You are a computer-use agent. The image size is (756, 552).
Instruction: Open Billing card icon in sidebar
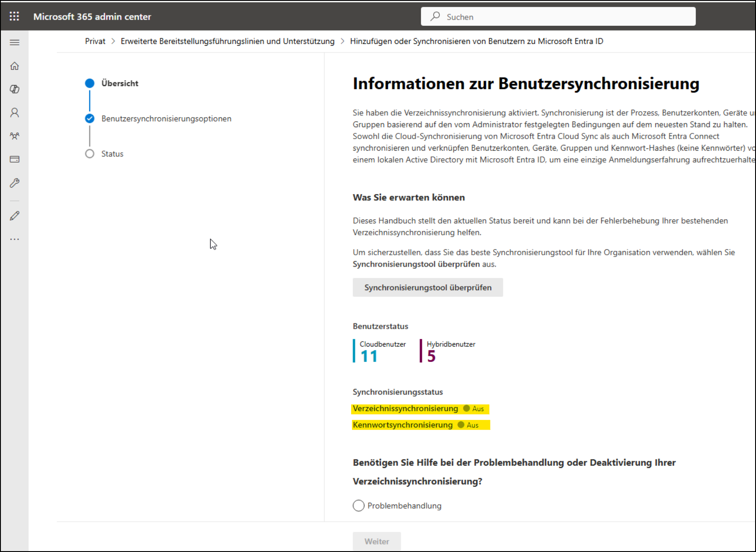coord(15,159)
